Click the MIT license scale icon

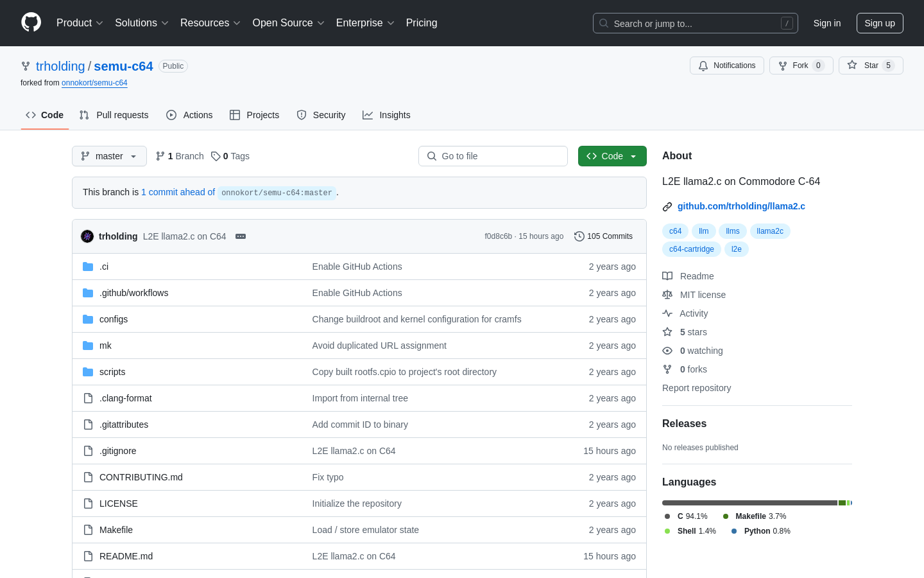(x=667, y=295)
